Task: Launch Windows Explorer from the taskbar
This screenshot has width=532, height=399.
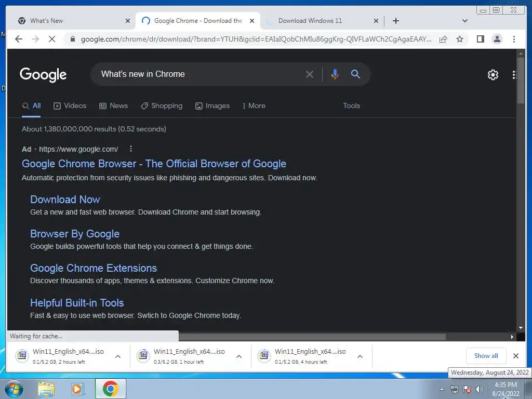Action: 46,389
